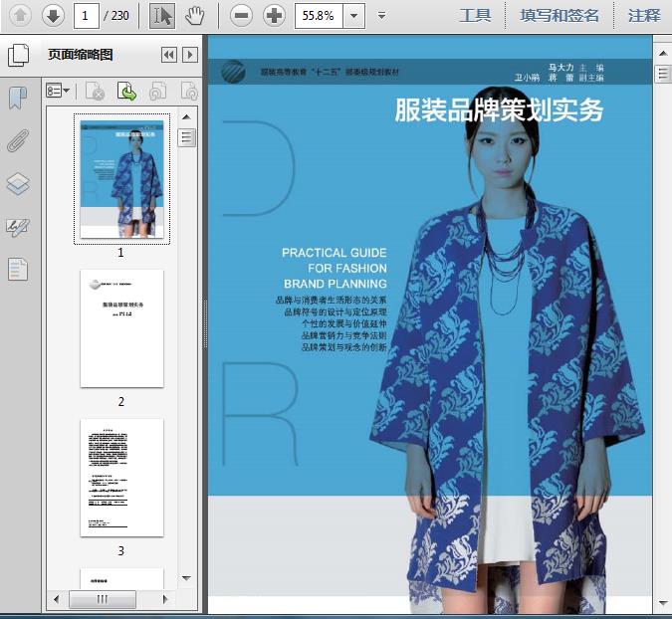Open the toolbar customize dropdown arrow
The image size is (672, 619).
pyautogui.click(x=381, y=16)
